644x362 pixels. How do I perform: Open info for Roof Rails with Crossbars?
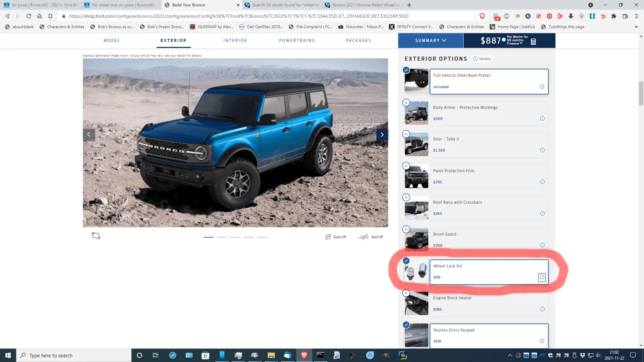[x=542, y=213]
